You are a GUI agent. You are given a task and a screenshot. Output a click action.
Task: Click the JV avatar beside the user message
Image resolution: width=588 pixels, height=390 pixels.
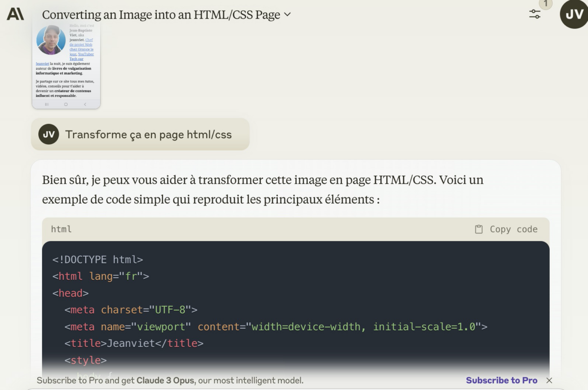pos(49,134)
